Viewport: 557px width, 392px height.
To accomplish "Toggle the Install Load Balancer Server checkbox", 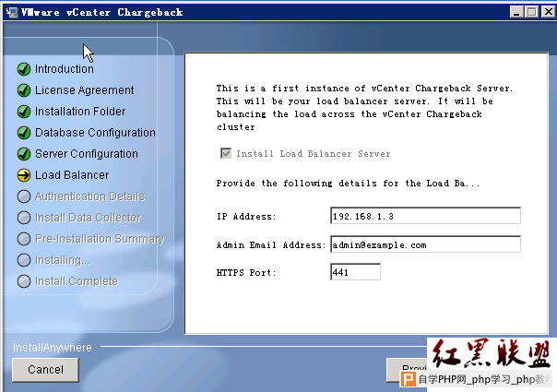I will tap(226, 153).
